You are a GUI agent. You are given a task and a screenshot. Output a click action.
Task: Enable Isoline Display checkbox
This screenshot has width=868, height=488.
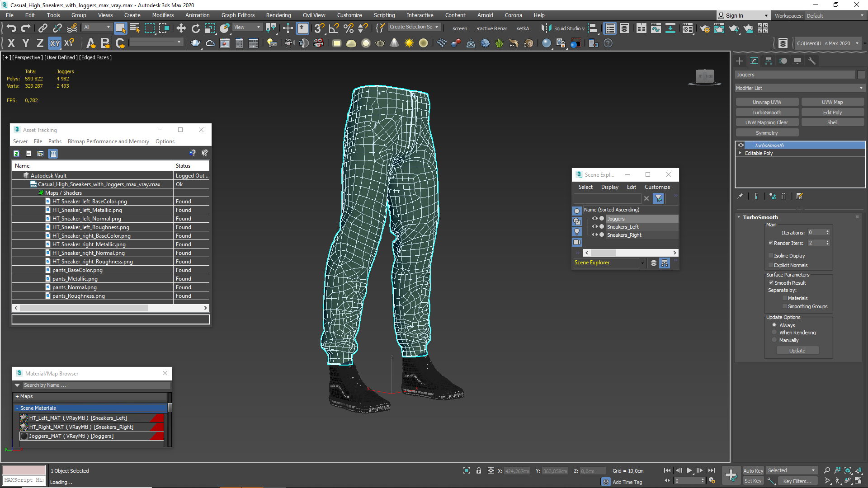click(x=771, y=255)
